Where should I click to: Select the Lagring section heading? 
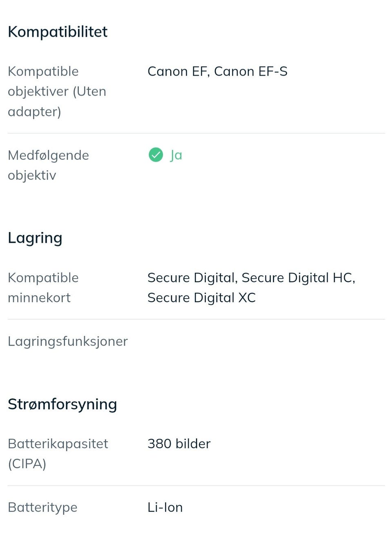[35, 238]
